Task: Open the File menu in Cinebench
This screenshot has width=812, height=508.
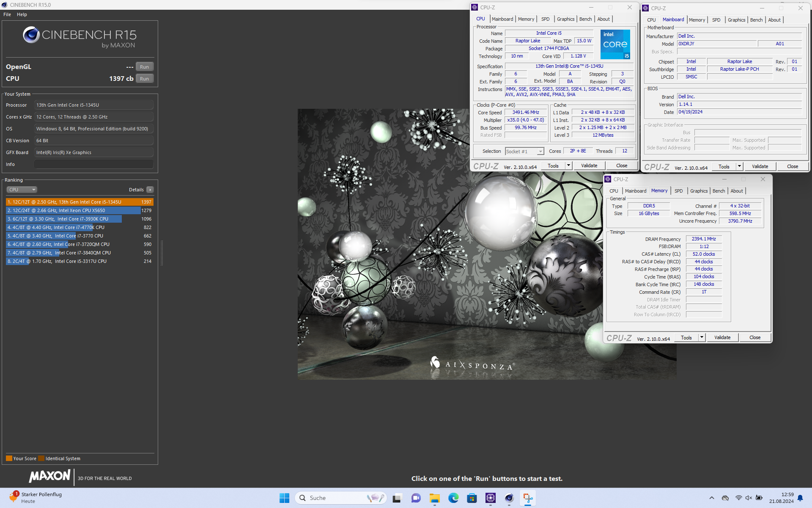Action: click(7, 14)
